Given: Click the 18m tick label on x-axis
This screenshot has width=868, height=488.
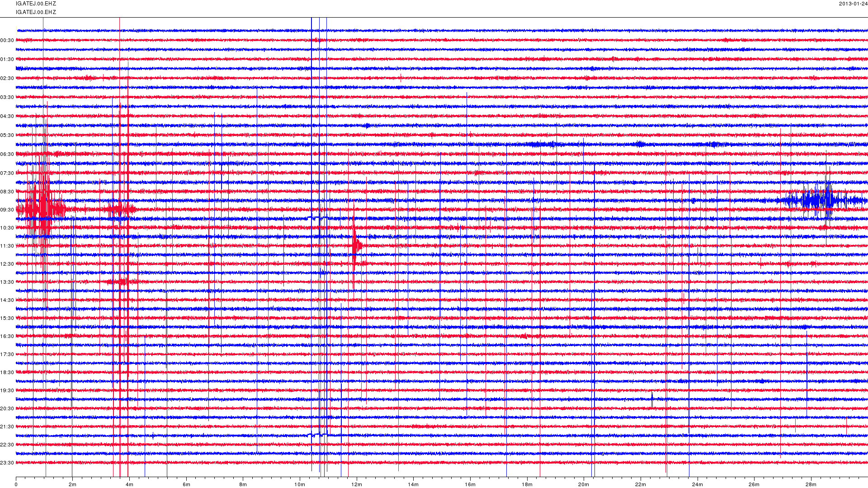Looking at the screenshot, I should click(x=527, y=485).
